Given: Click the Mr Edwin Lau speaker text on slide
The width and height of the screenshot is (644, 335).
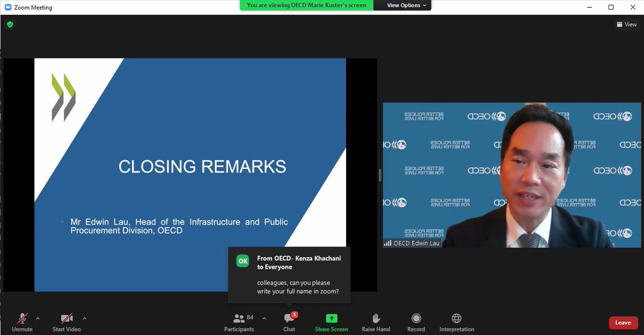Looking at the screenshot, I should click(x=179, y=226).
